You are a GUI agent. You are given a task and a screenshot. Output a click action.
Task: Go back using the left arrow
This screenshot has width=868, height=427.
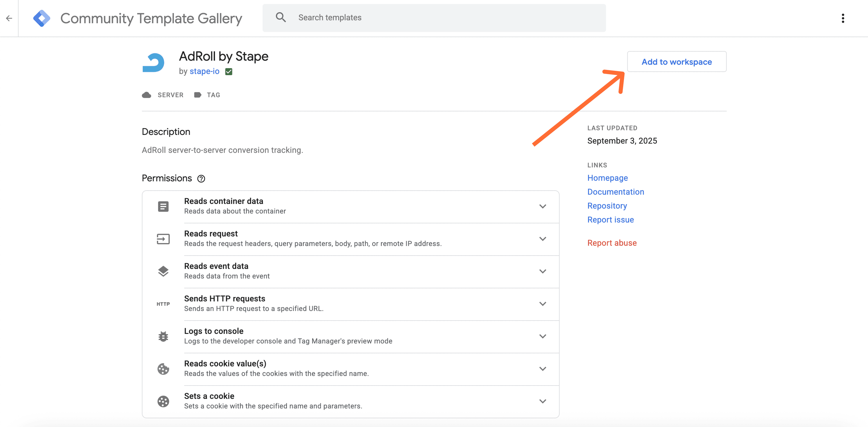pos(9,18)
